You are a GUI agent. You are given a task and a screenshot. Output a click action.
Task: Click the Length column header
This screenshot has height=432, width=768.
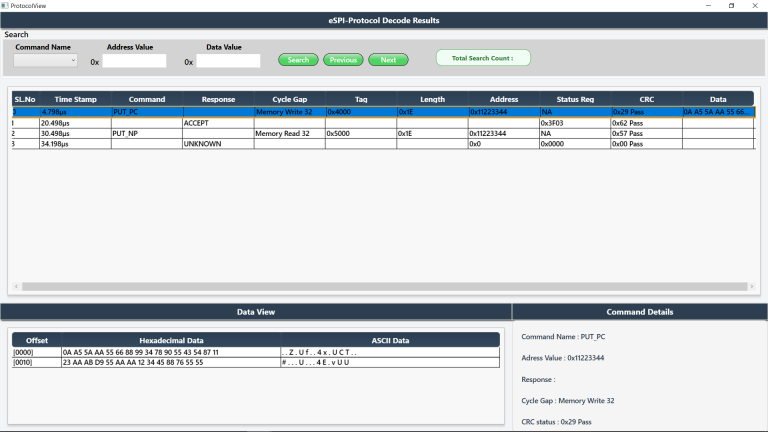click(432, 99)
